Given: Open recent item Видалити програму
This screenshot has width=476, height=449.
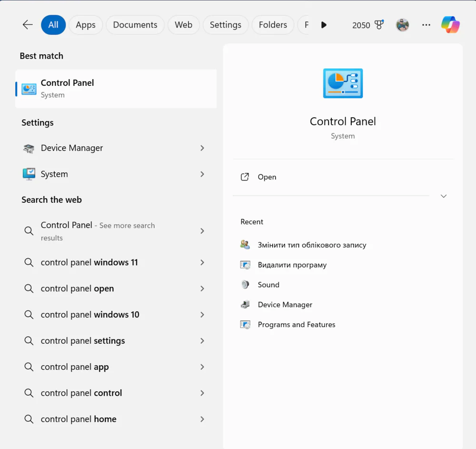Looking at the screenshot, I should tap(292, 265).
